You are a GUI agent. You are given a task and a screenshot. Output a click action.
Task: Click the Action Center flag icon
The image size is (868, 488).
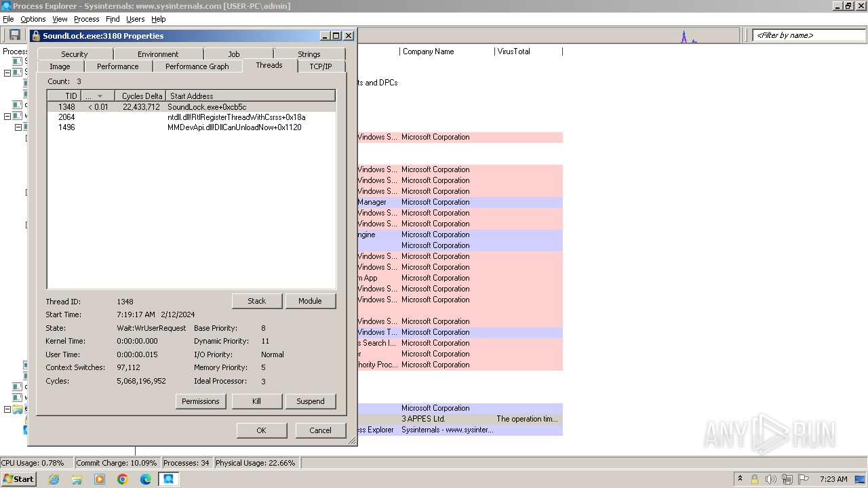click(804, 479)
